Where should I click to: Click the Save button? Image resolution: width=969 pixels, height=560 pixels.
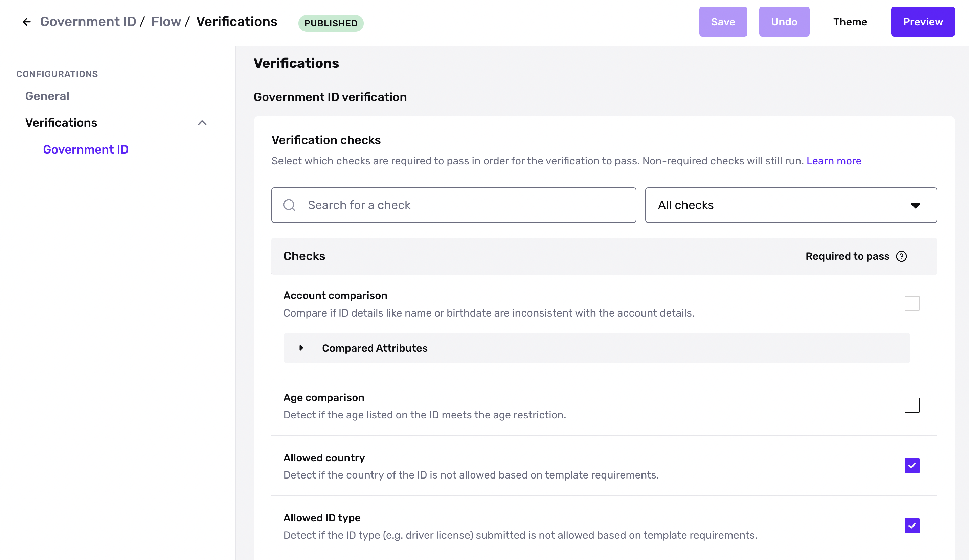coord(722,22)
